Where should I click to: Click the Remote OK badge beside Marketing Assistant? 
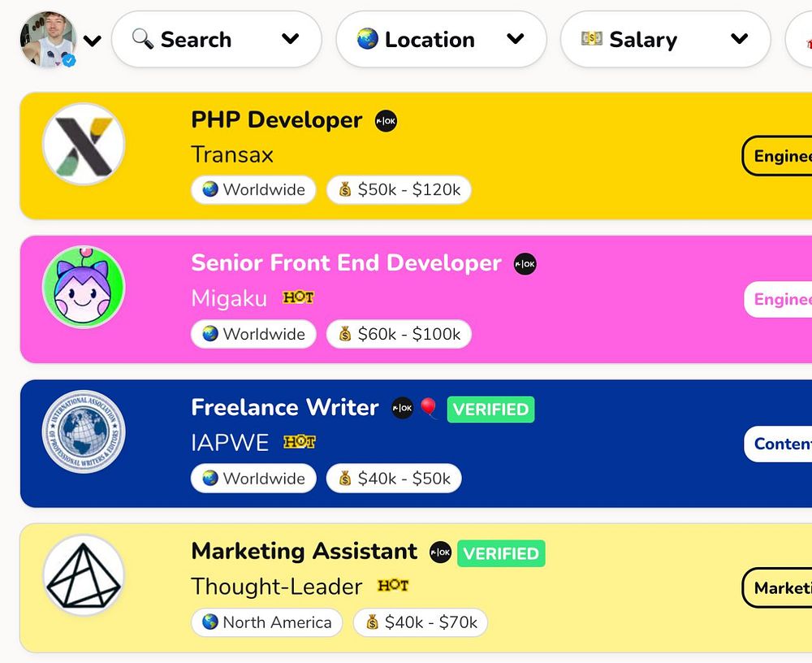pos(440,552)
